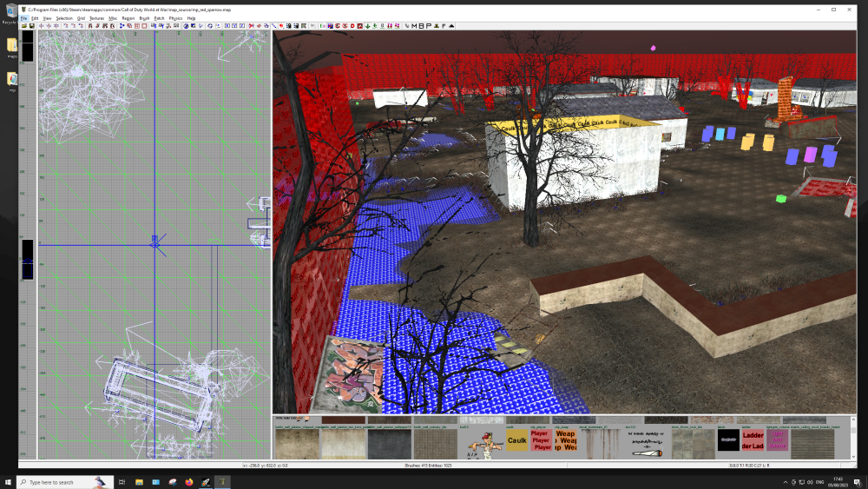
Task: Open the Textures menu
Action: [96, 18]
